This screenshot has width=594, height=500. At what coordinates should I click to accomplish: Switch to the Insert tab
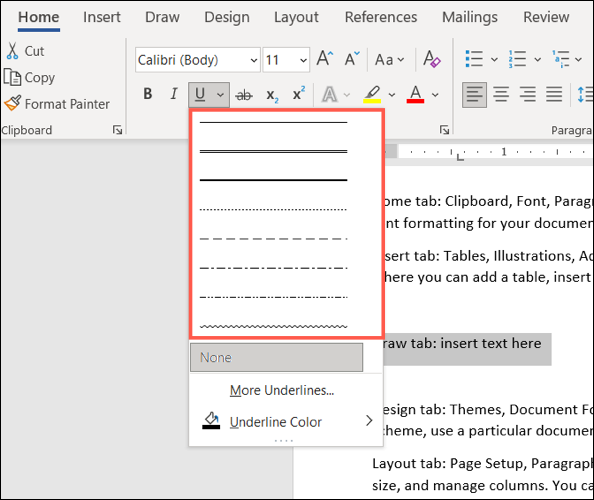click(102, 17)
